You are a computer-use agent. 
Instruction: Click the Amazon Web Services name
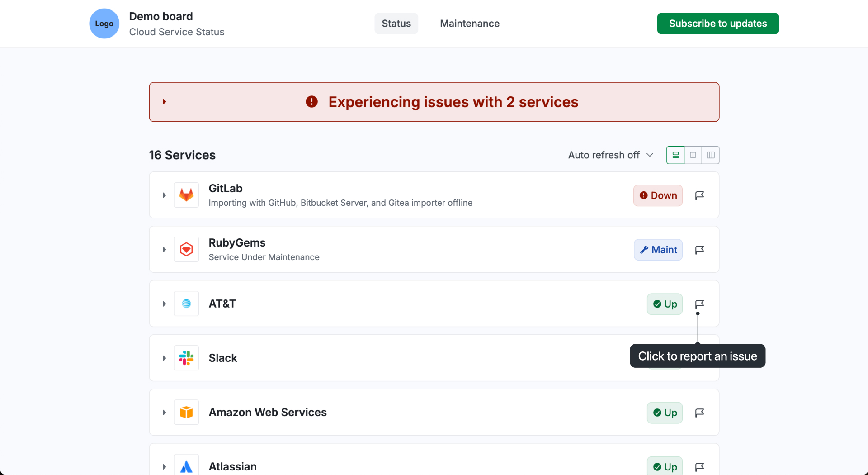coord(268,412)
